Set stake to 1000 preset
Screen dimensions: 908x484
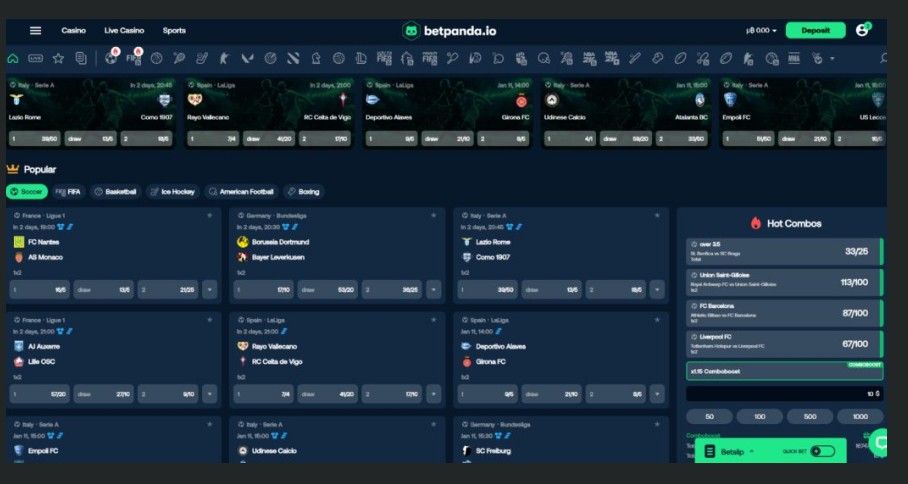click(x=860, y=416)
